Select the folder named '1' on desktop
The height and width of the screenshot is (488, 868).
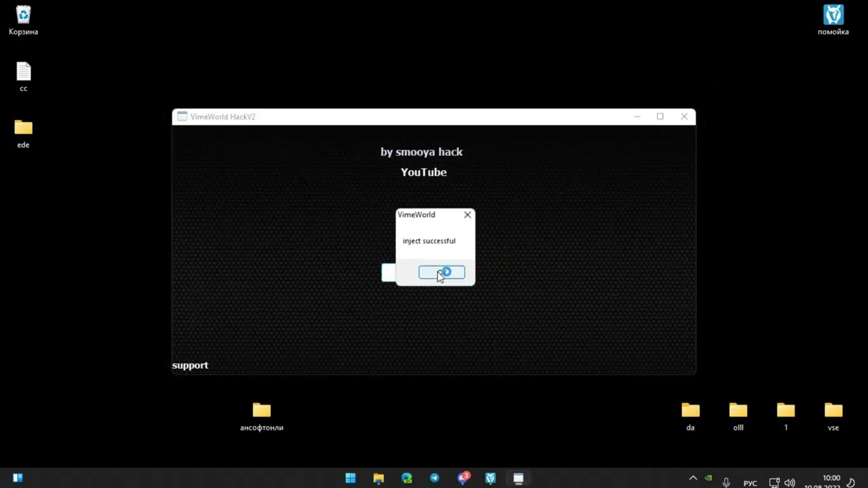[x=785, y=416]
